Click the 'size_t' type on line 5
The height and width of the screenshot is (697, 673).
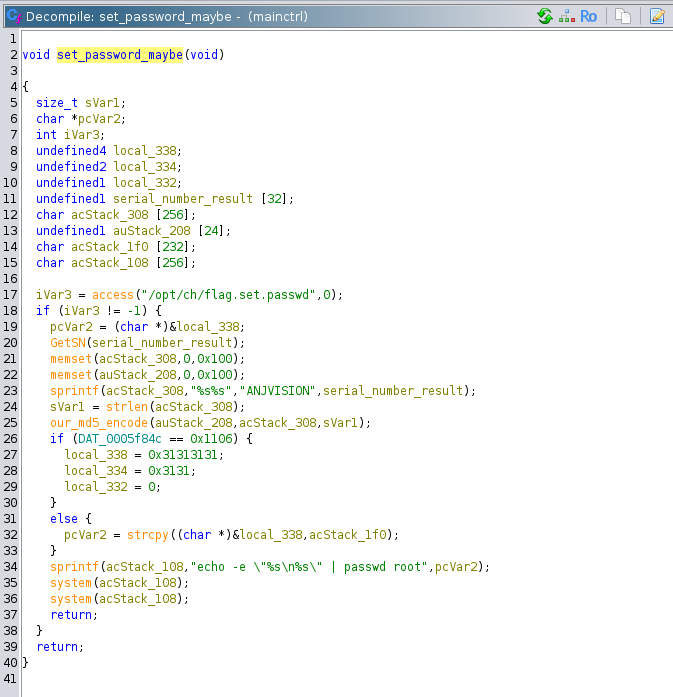(x=57, y=103)
